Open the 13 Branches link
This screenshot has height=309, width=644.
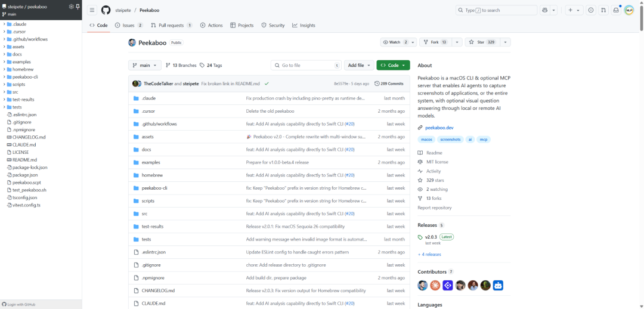click(181, 66)
